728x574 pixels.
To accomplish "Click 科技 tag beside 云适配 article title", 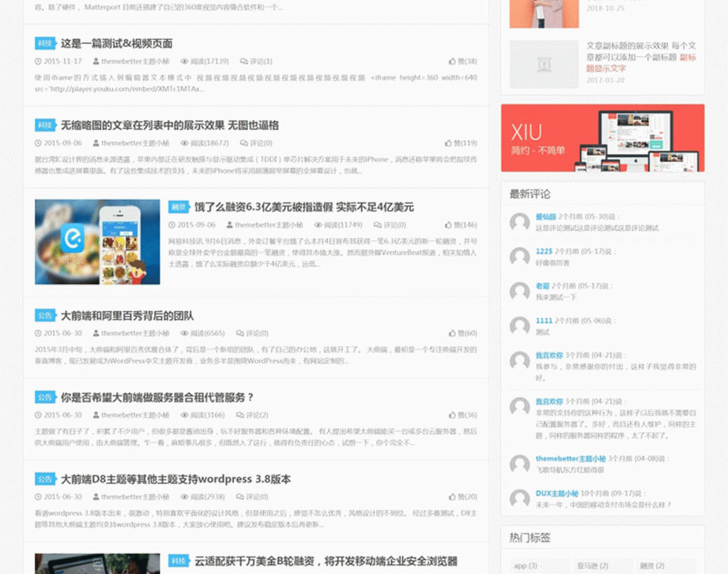I will click(x=178, y=561).
